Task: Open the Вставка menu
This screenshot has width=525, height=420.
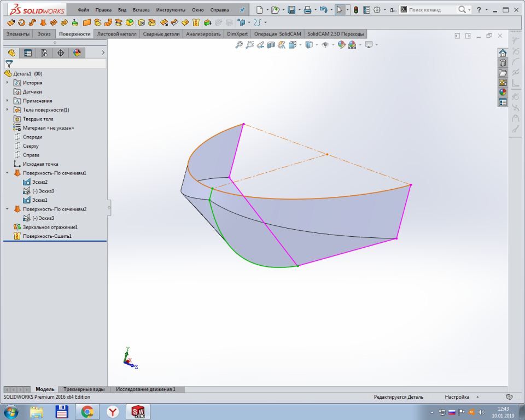Action: (141, 10)
